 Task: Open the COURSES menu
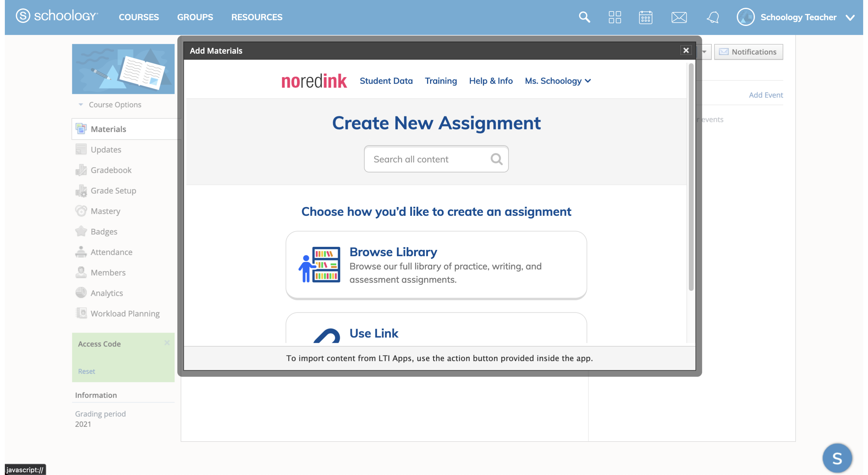139,17
